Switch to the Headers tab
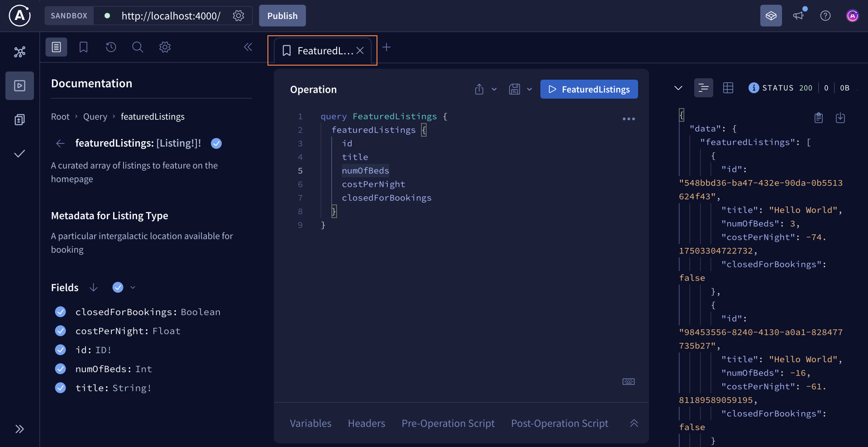 point(366,423)
